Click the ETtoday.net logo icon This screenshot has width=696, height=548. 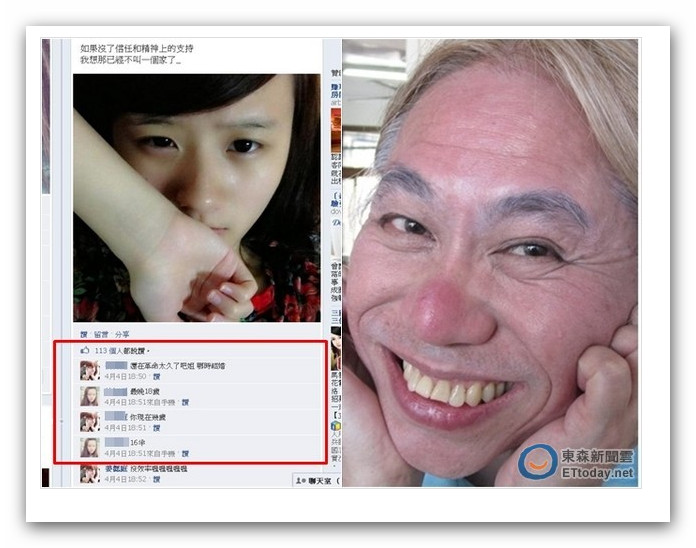(x=538, y=462)
